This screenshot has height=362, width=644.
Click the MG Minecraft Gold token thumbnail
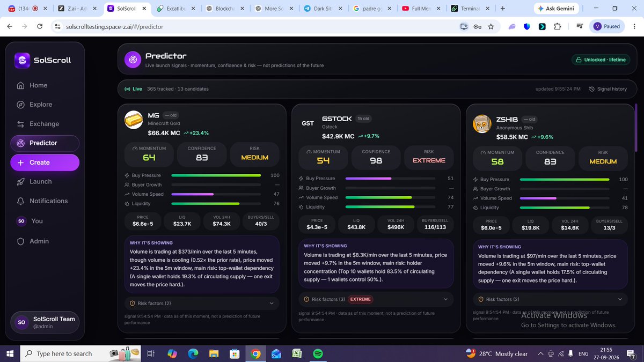pyautogui.click(x=134, y=121)
